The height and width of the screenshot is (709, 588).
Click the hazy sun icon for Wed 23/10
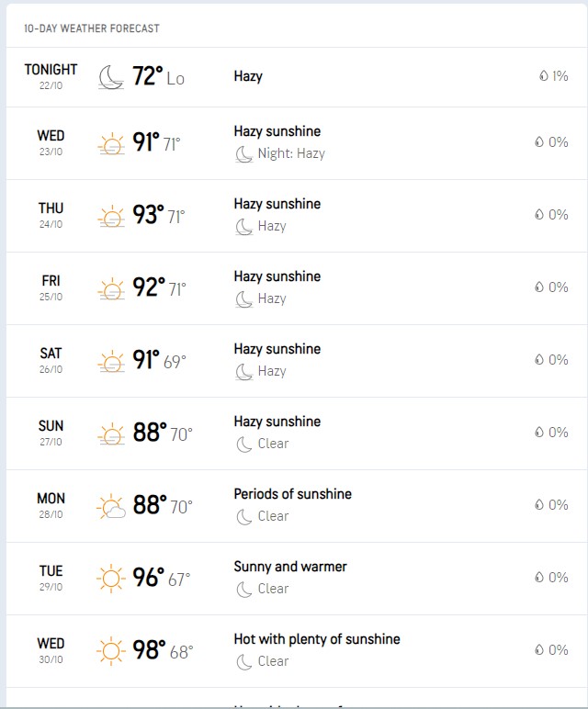pos(111,143)
